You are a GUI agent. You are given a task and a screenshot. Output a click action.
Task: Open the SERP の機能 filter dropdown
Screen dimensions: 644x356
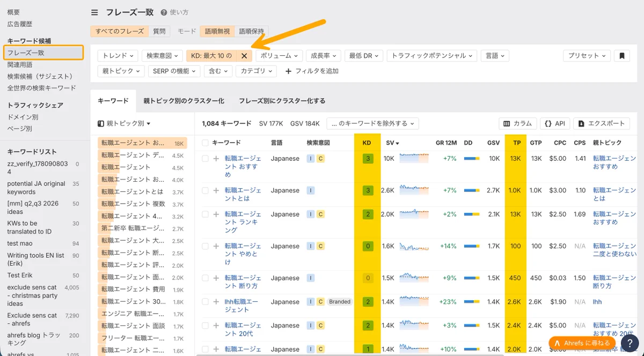click(174, 71)
